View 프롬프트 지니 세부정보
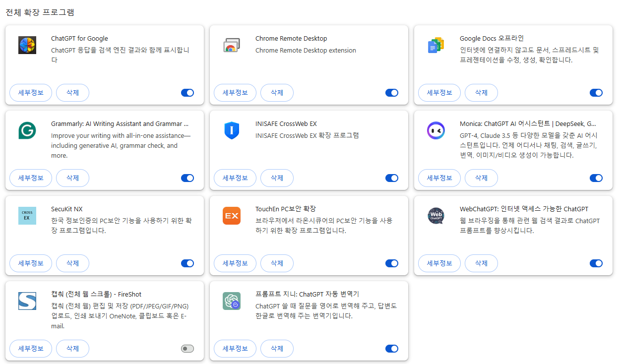Screen dimensions: 621x364 point(235,349)
